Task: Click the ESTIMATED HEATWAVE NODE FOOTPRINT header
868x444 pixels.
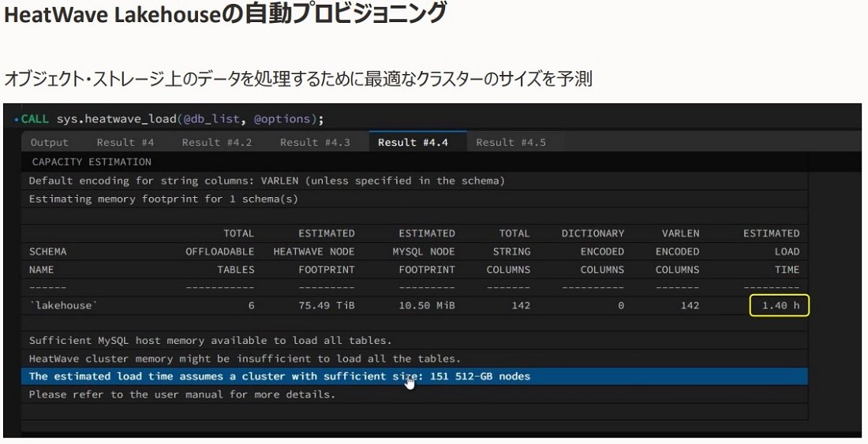Action: click(314, 252)
